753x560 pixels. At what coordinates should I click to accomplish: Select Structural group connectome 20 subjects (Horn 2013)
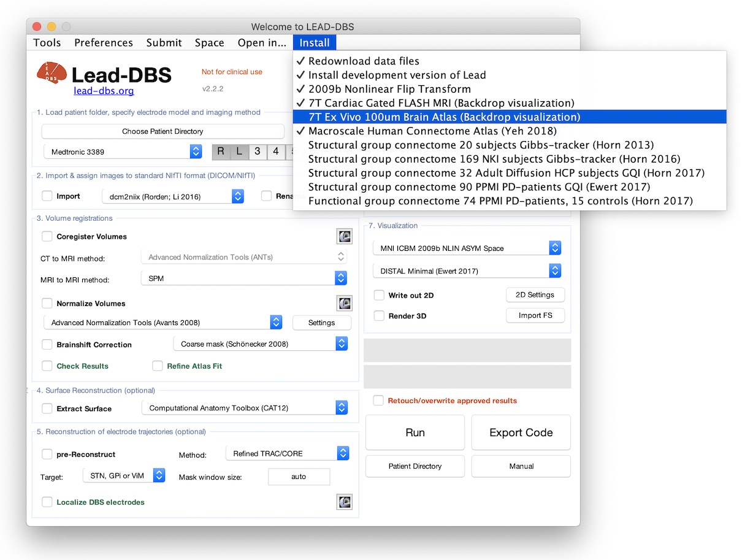[510, 145]
